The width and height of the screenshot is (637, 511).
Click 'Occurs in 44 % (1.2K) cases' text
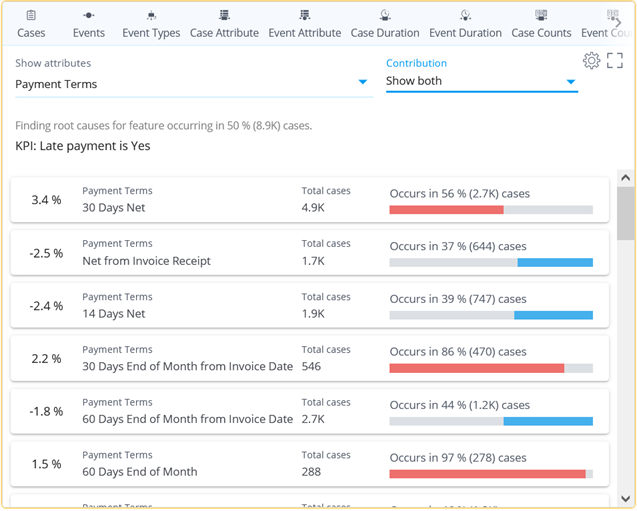point(459,405)
